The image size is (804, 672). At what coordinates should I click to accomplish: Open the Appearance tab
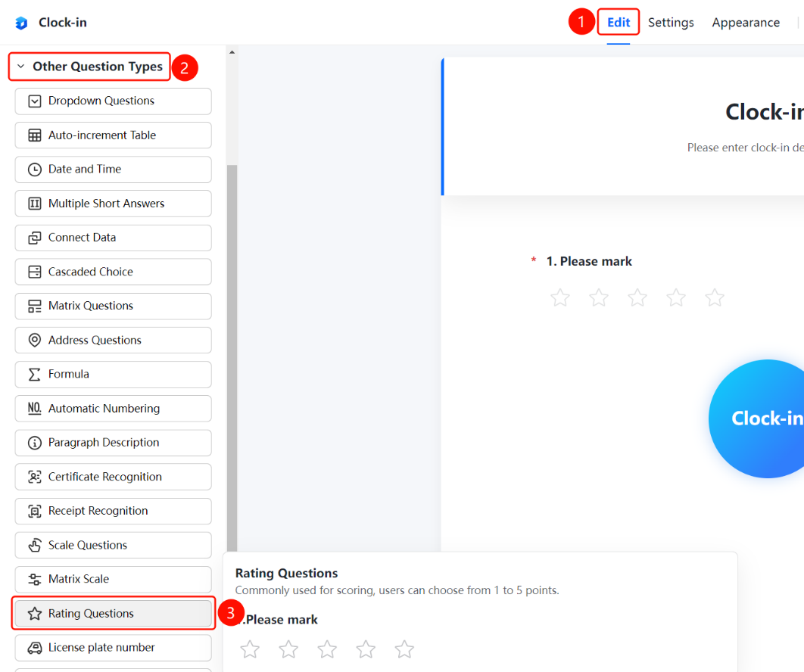[x=746, y=23]
